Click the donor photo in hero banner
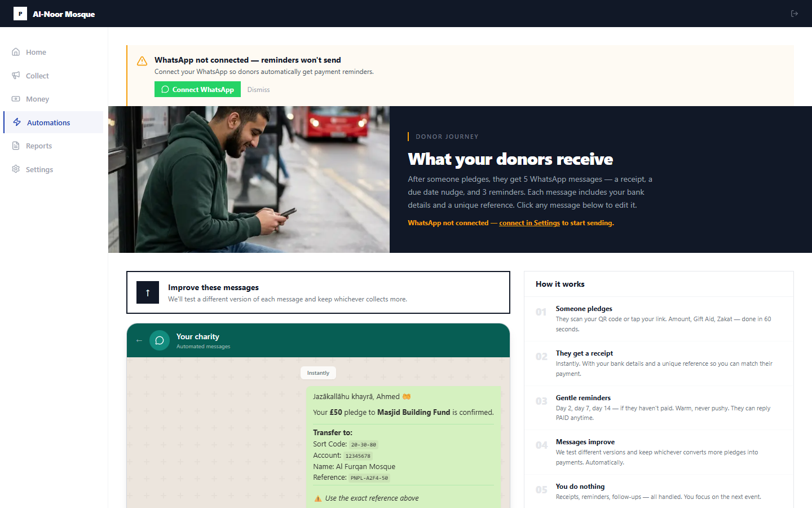The image size is (812, 508). [249, 179]
